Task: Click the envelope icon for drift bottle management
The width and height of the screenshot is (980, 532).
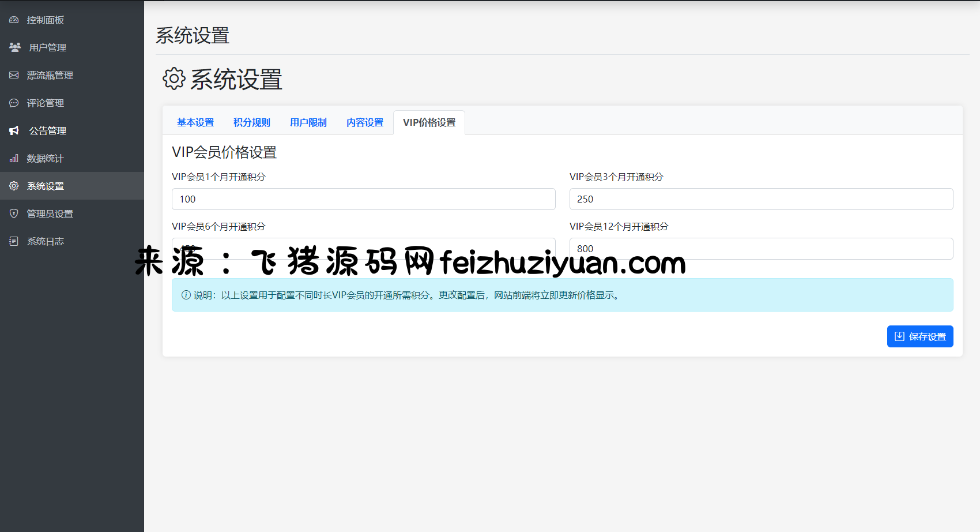Action: point(14,75)
